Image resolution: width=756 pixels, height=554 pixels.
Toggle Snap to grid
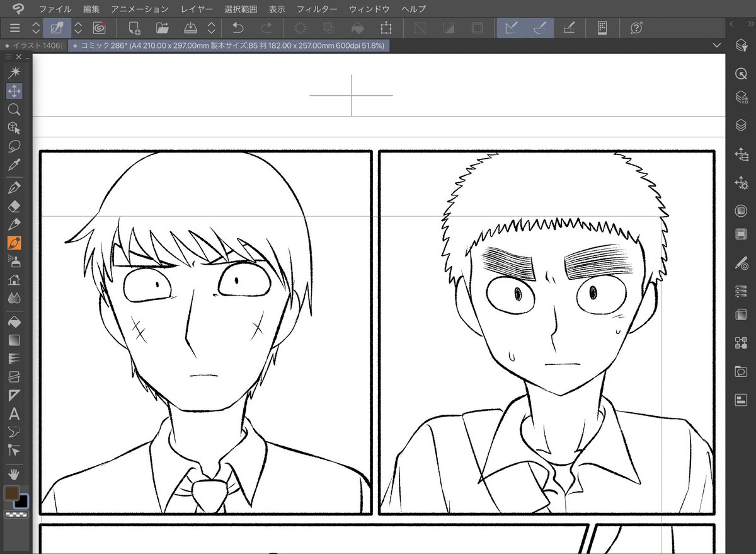[x=568, y=28]
